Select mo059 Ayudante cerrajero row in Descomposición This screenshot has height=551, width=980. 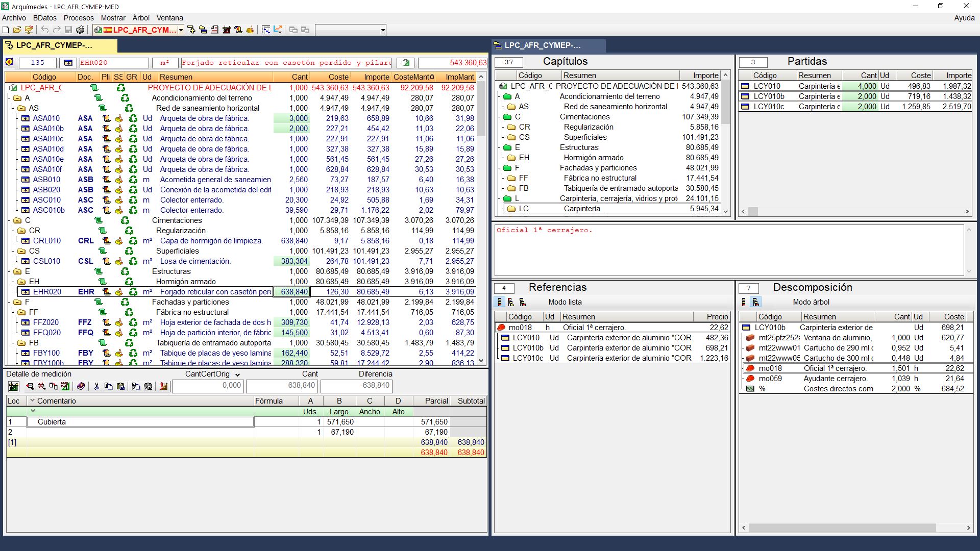coord(855,379)
